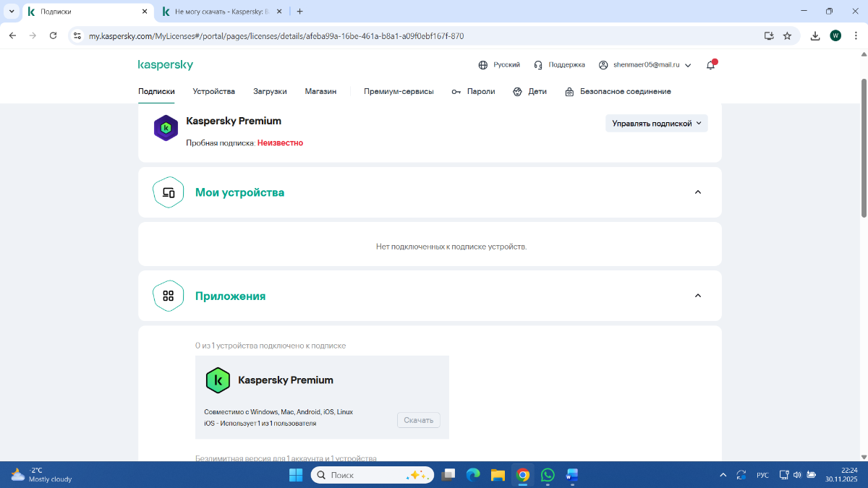
Task: Open WhatsApp from the taskbar
Action: coord(548,475)
